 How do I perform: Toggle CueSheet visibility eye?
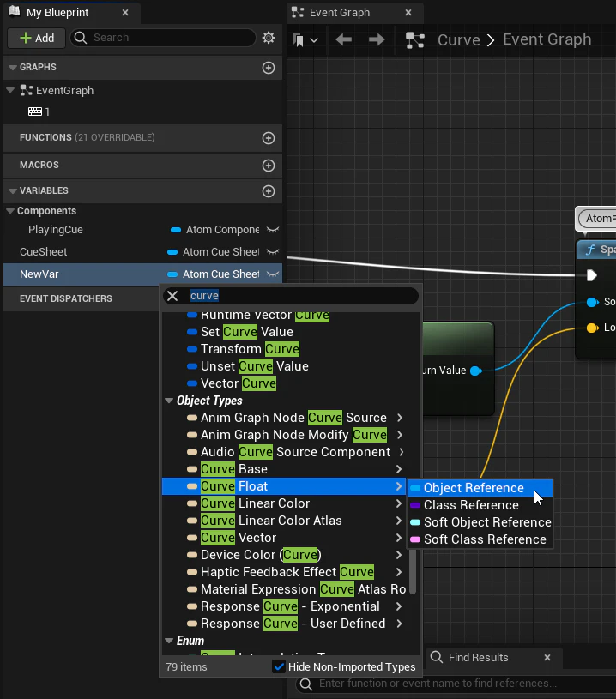coord(273,252)
